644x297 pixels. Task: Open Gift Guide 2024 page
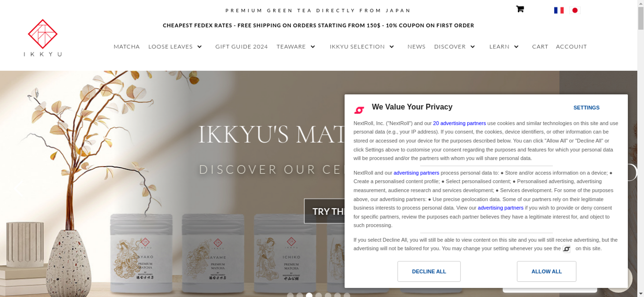[241, 47]
